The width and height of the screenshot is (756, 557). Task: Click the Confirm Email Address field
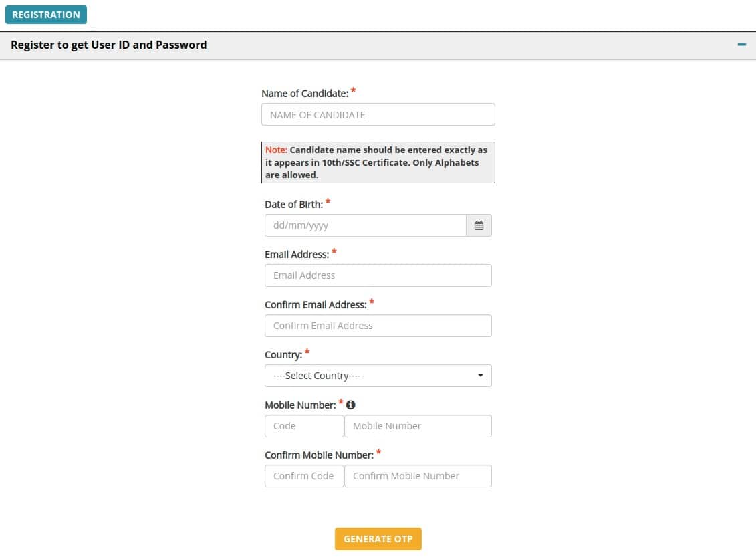click(x=378, y=326)
